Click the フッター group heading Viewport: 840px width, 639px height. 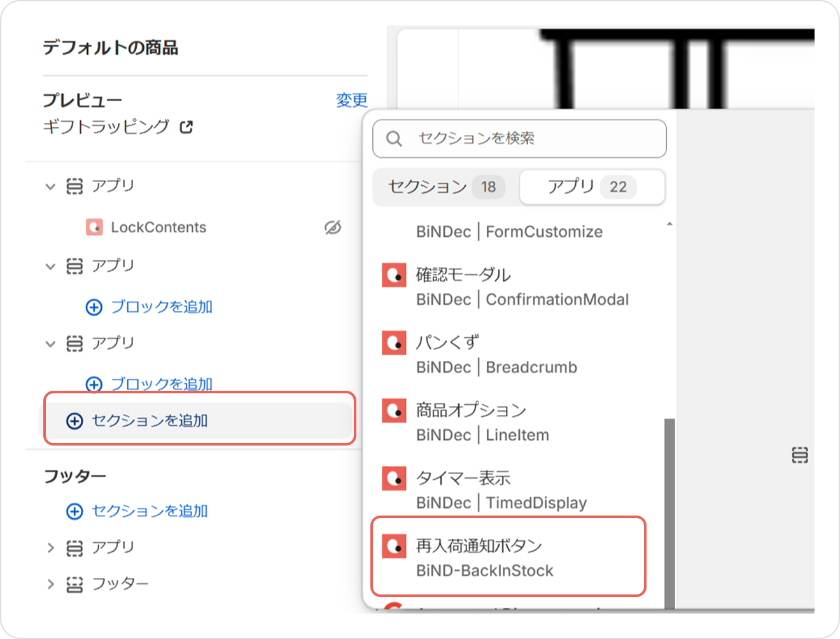[x=74, y=476]
